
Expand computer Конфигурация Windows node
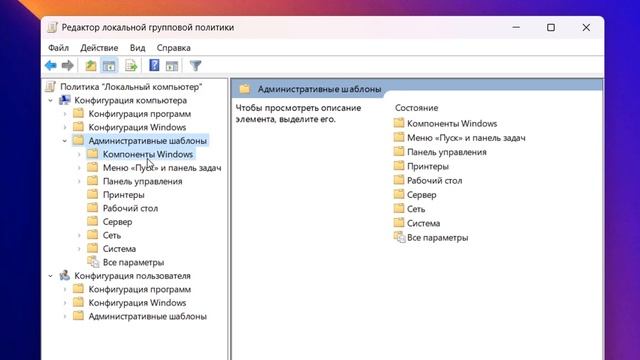[x=64, y=127]
